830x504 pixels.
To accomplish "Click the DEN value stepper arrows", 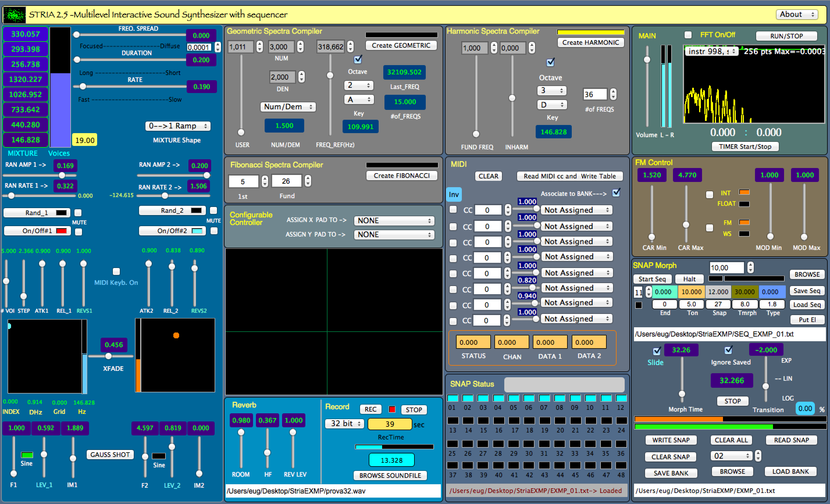I will [x=302, y=77].
